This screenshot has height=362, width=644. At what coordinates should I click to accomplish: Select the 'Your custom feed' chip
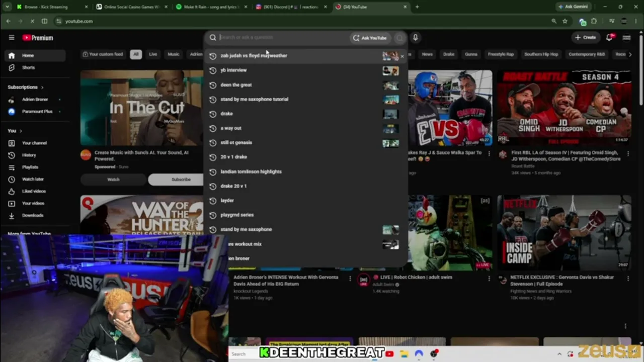[103, 54]
